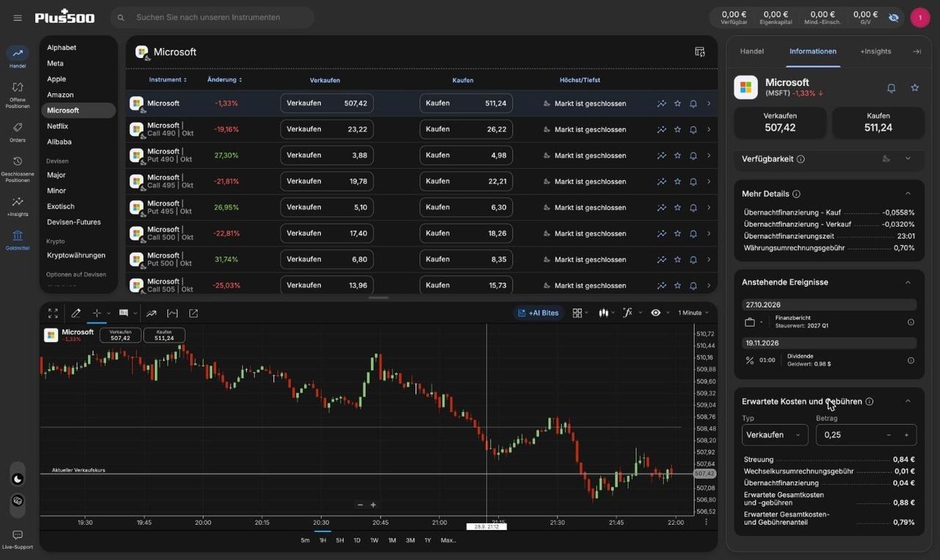The width and height of the screenshot is (940, 560).
Task: Click the bell alert icon in Microsoft info panel
Action: pyautogui.click(x=891, y=87)
